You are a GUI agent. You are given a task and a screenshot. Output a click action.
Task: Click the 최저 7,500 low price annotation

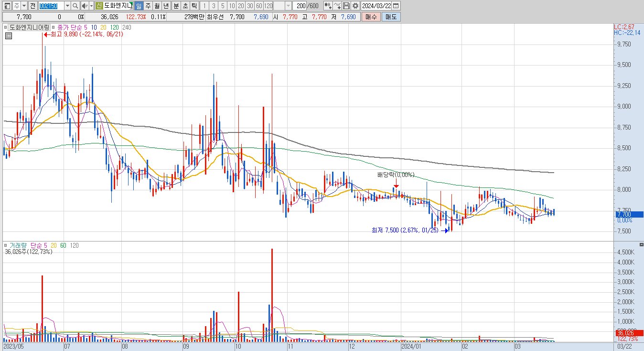click(405, 230)
